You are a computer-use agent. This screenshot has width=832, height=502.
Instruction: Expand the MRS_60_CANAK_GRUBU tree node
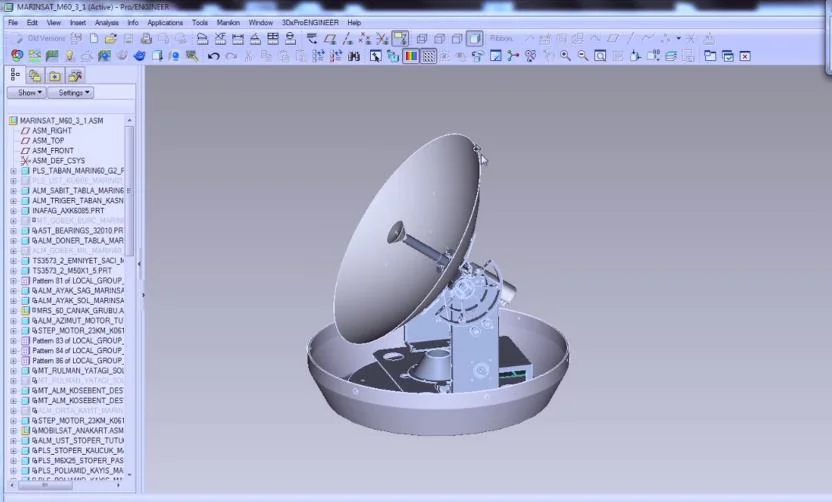point(13,310)
